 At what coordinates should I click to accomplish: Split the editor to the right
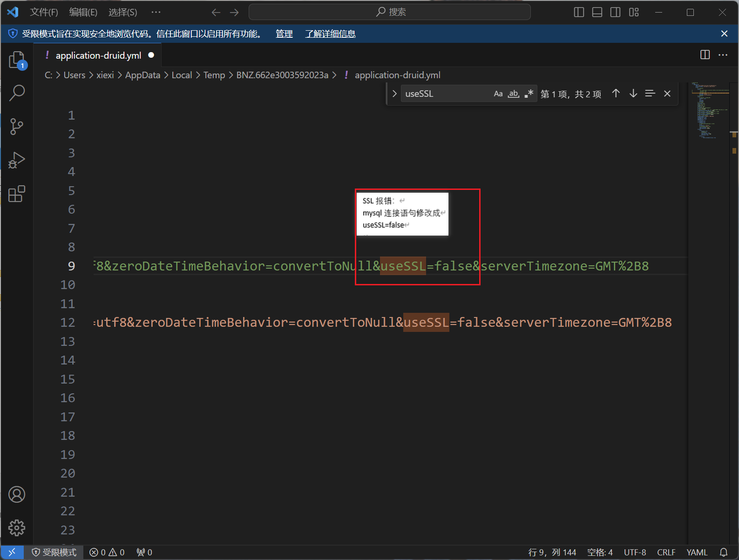point(705,55)
